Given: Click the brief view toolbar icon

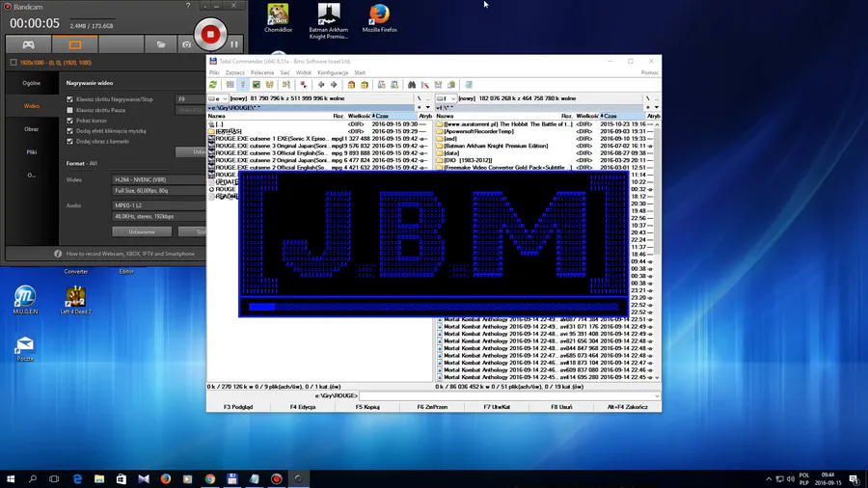Looking at the screenshot, I should coord(230,85).
